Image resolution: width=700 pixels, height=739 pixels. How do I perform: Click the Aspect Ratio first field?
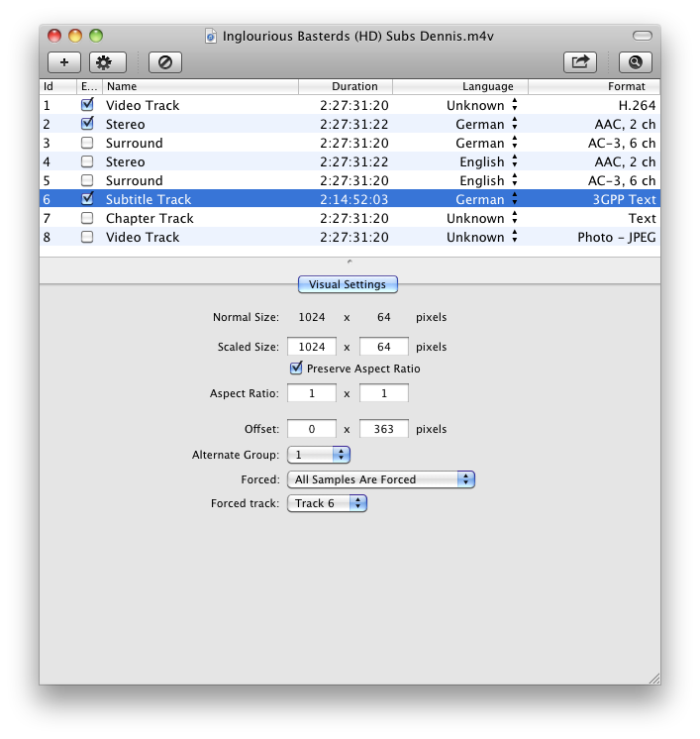pyautogui.click(x=312, y=393)
